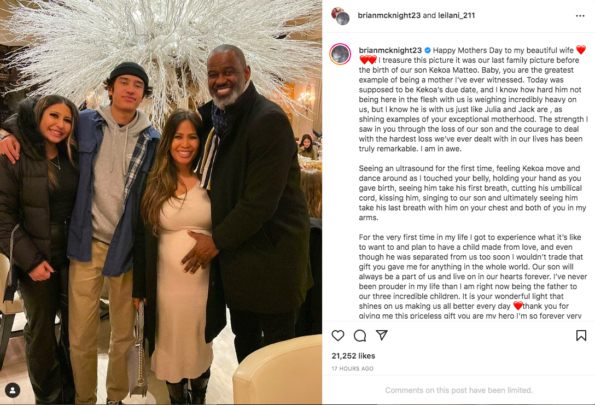Show tagged people icon on the photo
The height and width of the screenshot is (405, 595).
point(13,390)
